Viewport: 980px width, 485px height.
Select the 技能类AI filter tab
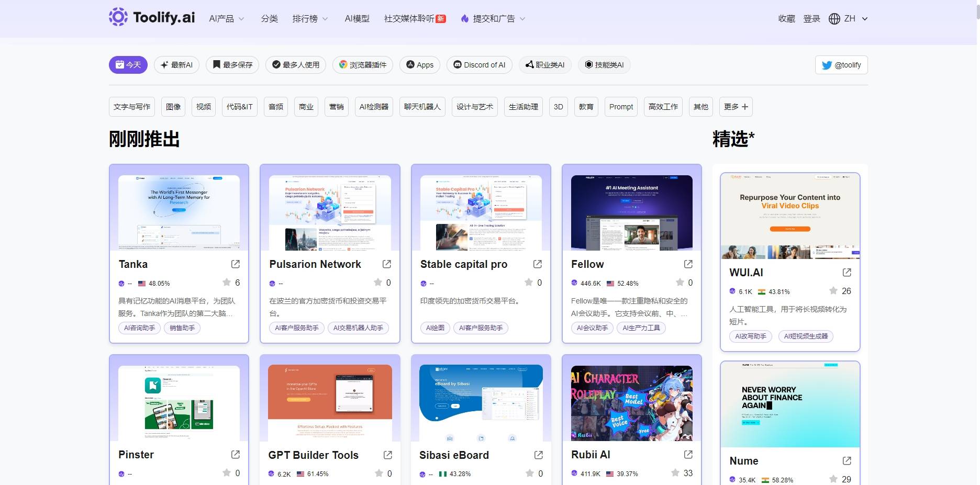605,65
